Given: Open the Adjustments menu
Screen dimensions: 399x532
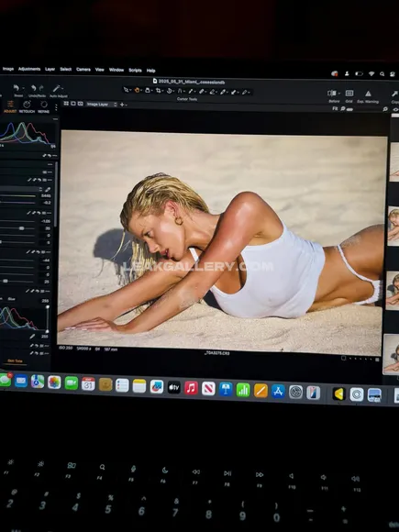Looking at the screenshot, I should (x=29, y=69).
